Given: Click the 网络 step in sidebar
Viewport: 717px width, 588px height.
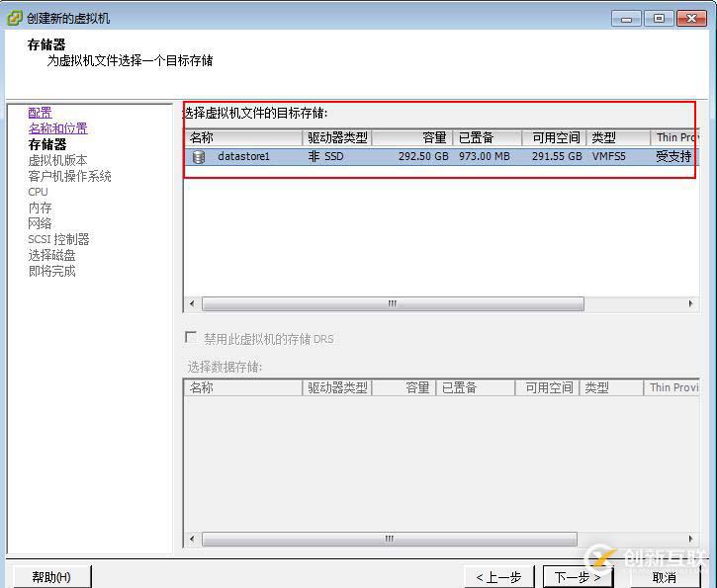Looking at the screenshot, I should click(x=40, y=223).
